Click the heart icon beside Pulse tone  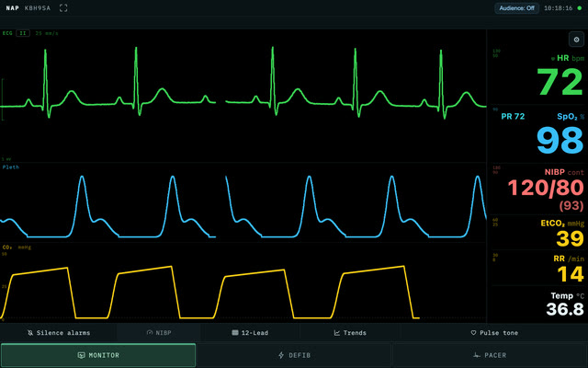[473, 333]
